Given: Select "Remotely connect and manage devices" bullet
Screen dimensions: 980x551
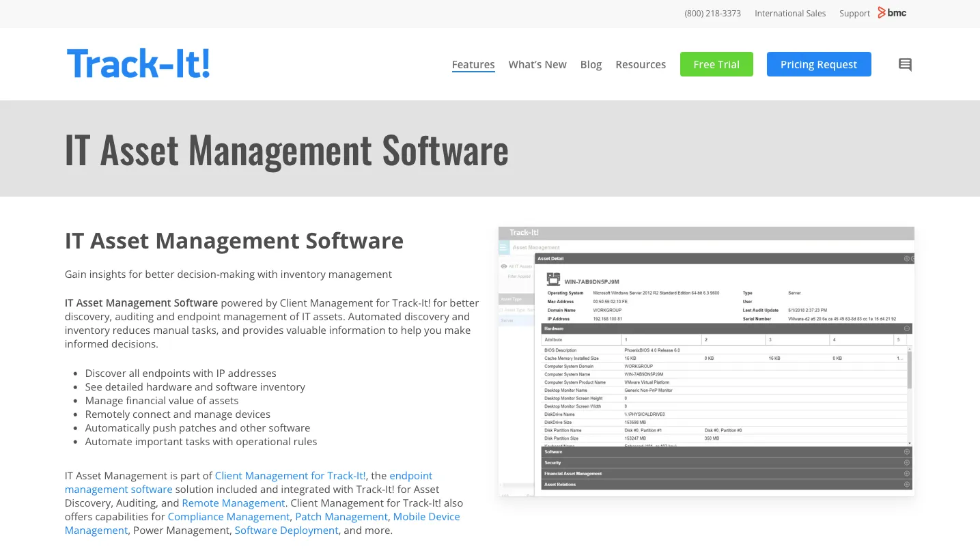Looking at the screenshot, I should click(178, 414).
